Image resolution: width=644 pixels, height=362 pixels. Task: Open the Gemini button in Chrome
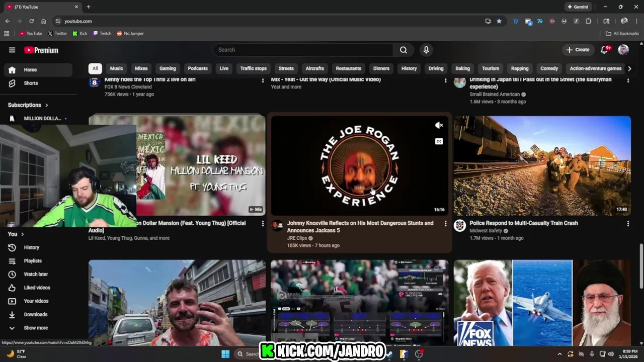tap(578, 7)
